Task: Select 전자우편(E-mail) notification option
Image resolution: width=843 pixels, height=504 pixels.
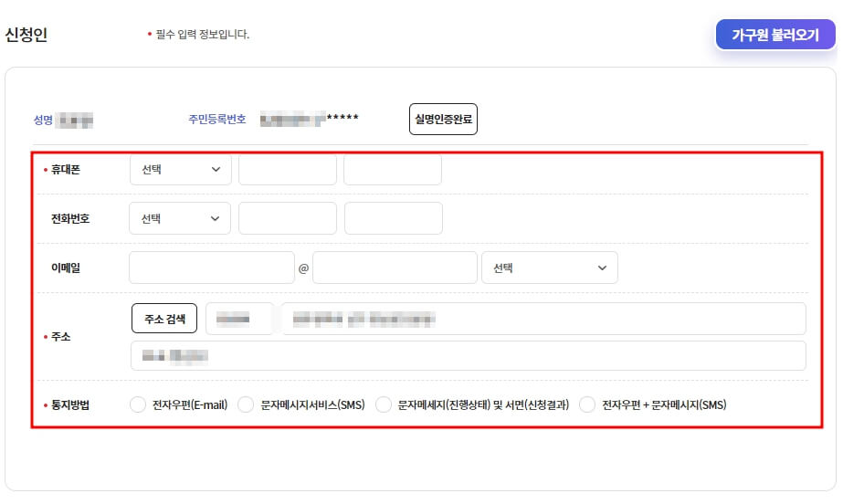Action: coord(138,404)
